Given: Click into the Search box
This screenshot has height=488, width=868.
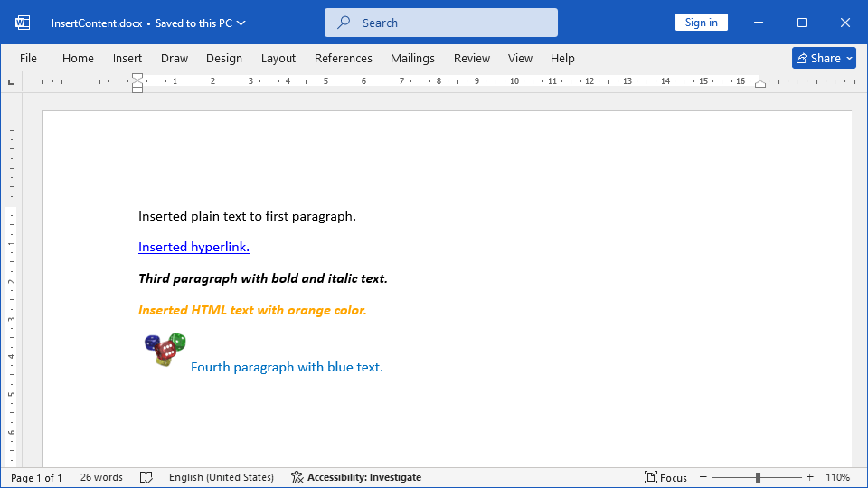Looking at the screenshot, I should coord(441,23).
